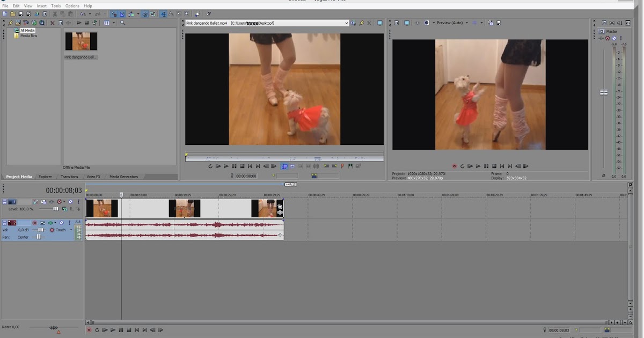
Task: Switch to the Explorer tab
Action: [x=45, y=177]
